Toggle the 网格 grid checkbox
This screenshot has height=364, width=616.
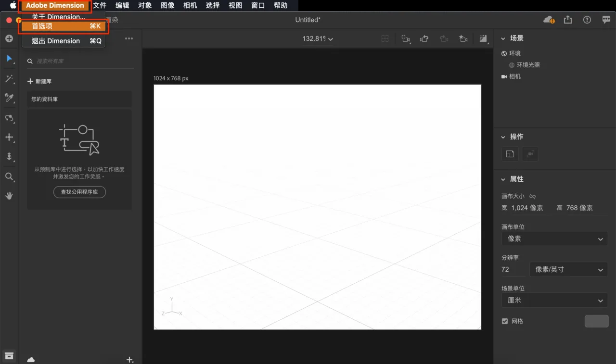pos(505,321)
